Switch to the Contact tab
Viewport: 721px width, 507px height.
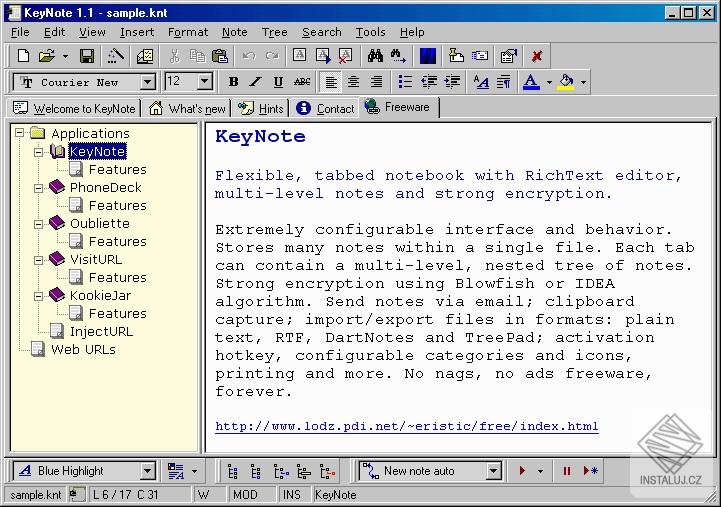(x=325, y=109)
